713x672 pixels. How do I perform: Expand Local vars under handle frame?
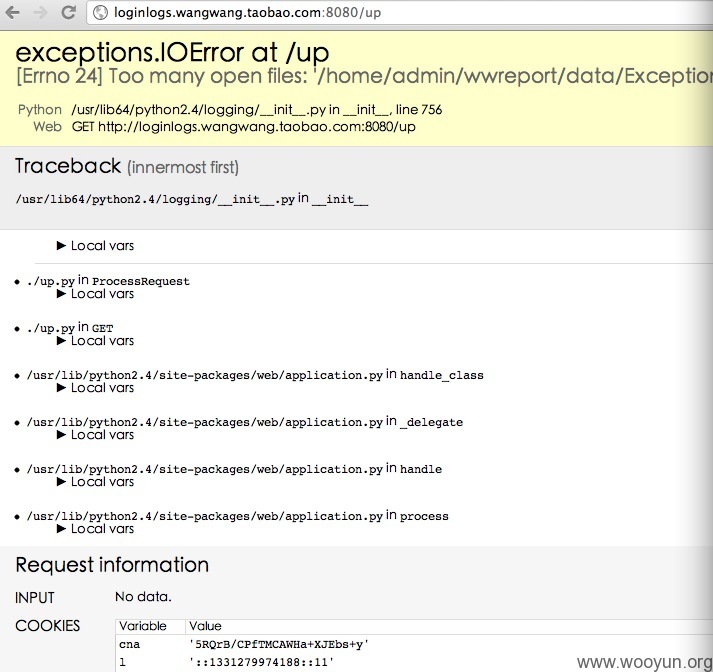click(95, 481)
